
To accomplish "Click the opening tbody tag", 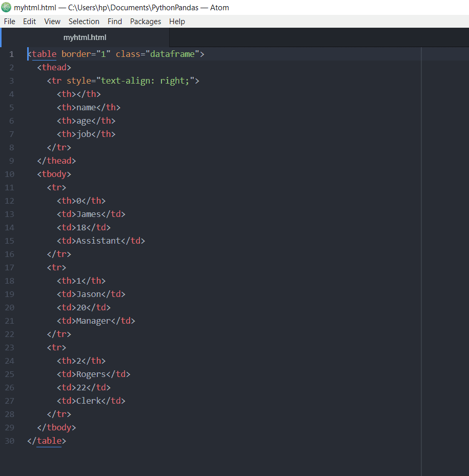I will (x=54, y=174).
